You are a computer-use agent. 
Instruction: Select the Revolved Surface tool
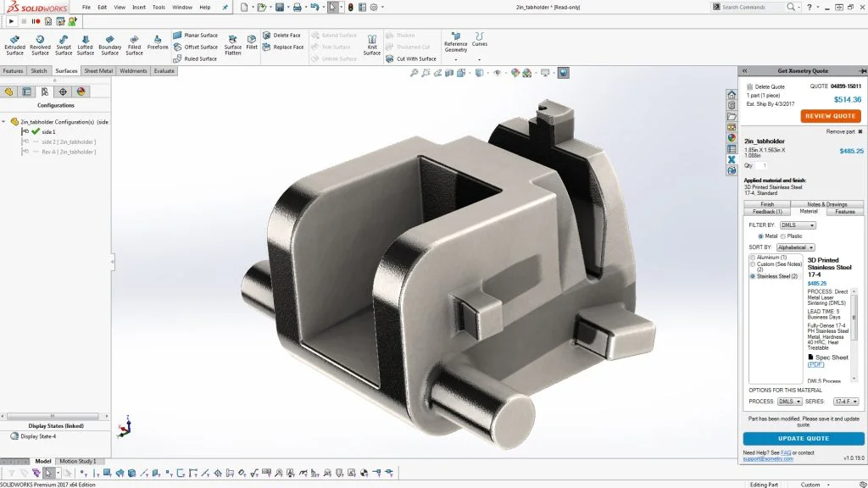[x=39, y=44]
